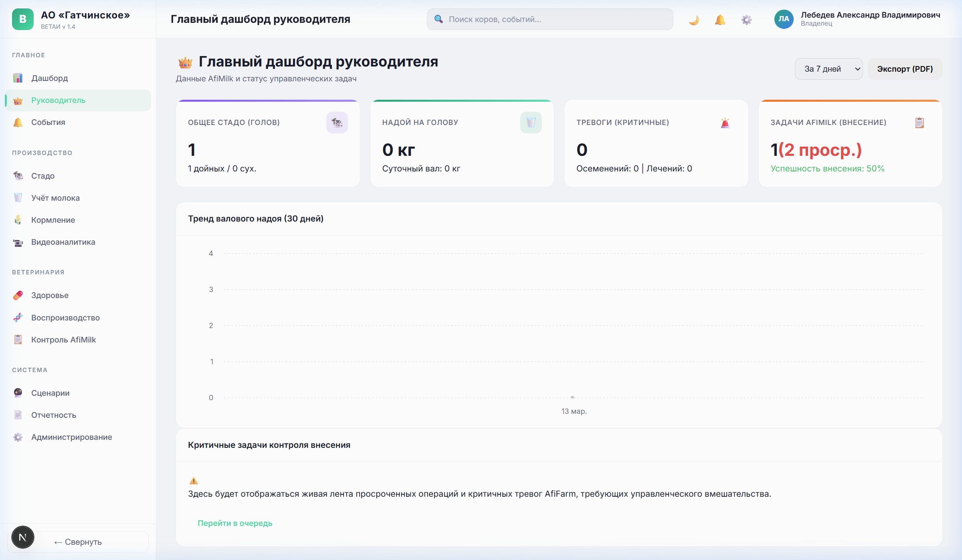Screen dimensions: 962x560
Task: Open the Видеоаналитика sidebar item
Action: coord(63,242)
